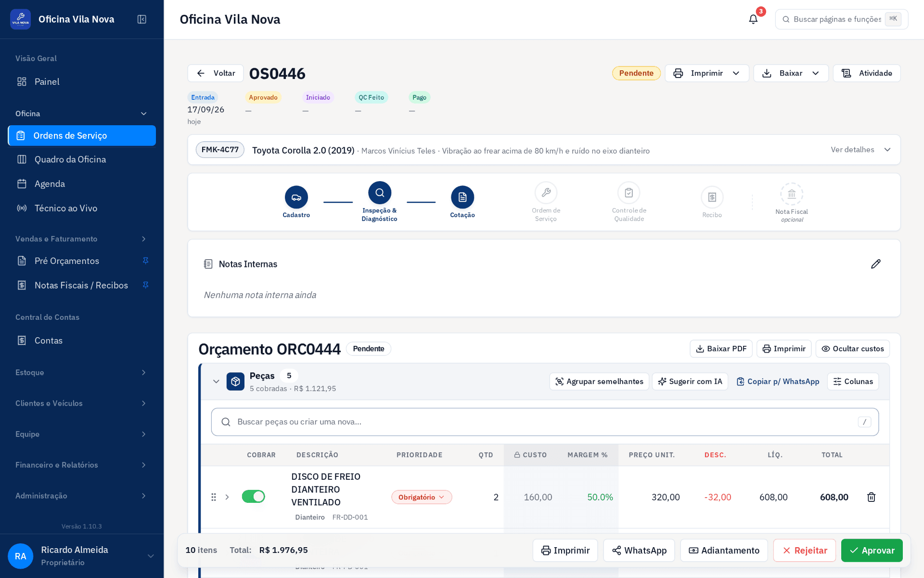Open Notas Fiscais / Recibos
The height and width of the screenshot is (578, 924).
(x=81, y=285)
